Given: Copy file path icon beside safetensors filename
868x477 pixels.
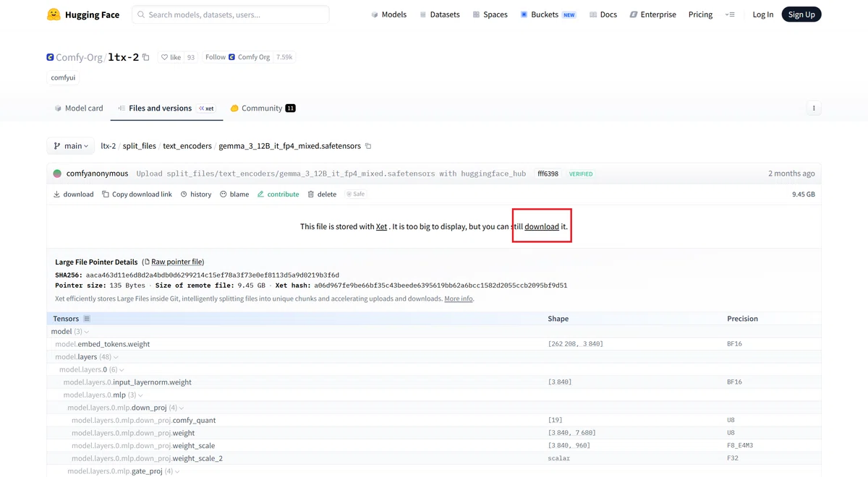Looking at the screenshot, I should point(368,146).
